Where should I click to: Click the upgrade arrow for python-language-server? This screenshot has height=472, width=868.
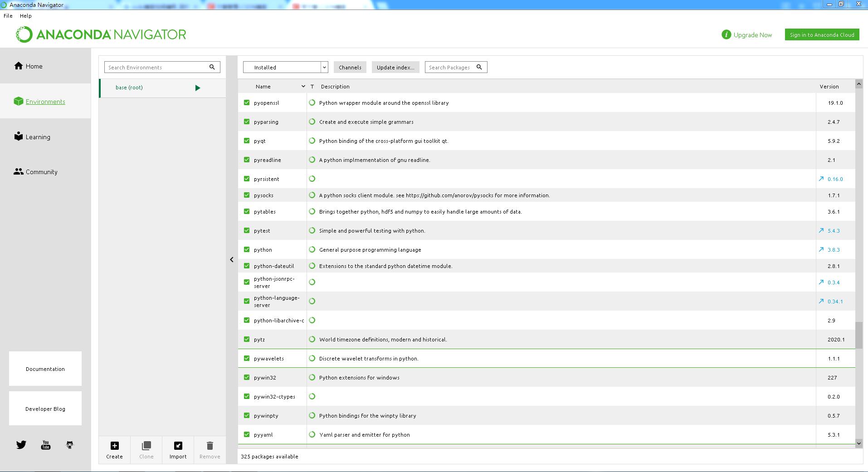(821, 301)
